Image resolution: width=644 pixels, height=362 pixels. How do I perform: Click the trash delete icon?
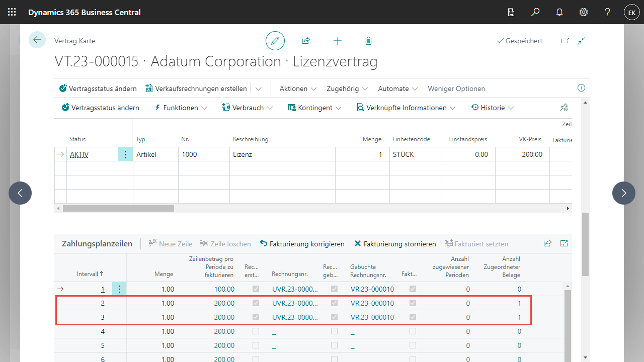368,41
